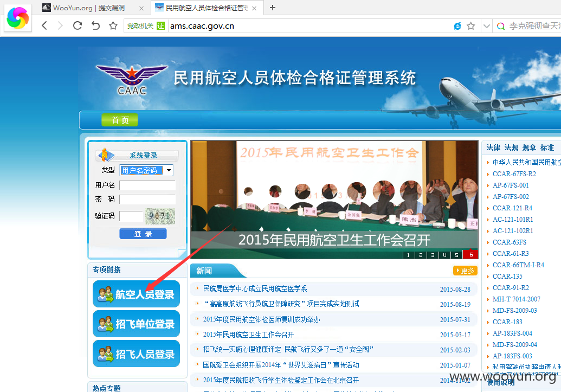The height and width of the screenshot is (392, 561).
Task: Open the address bar history dropdown arrow
Action: coord(486,26)
